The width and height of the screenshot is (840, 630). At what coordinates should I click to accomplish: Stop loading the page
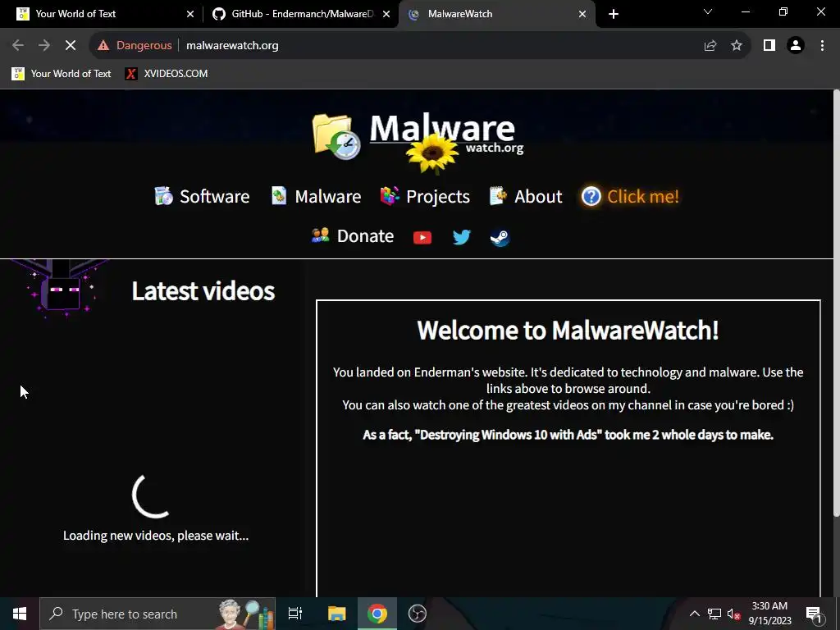coord(71,46)
